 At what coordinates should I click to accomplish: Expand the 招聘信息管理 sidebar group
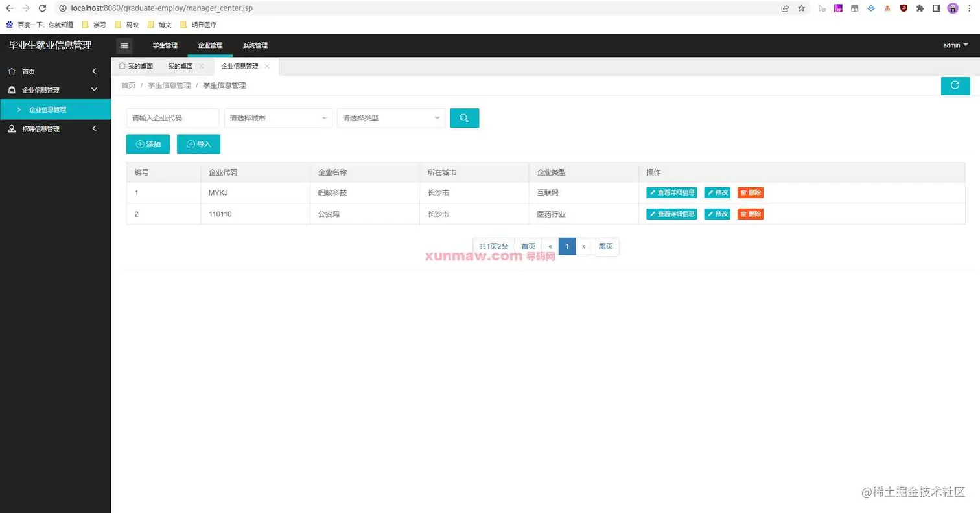point(94,129)
